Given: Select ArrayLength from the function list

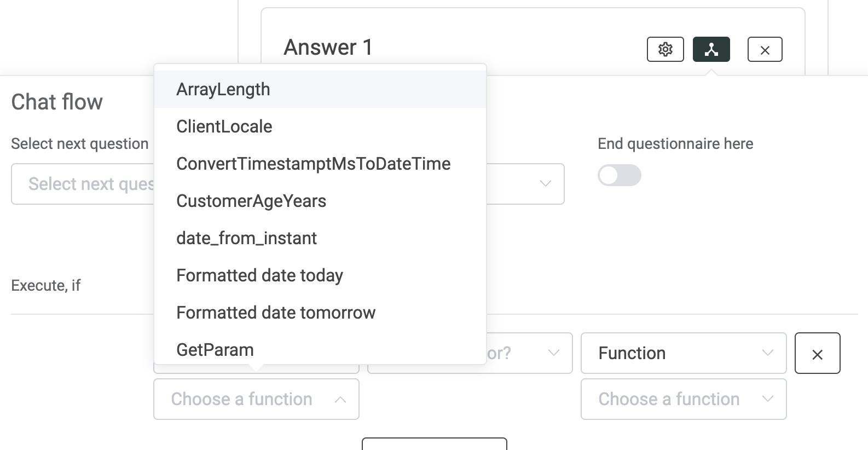Looking at the screenshot, I should tap(223, 89).
